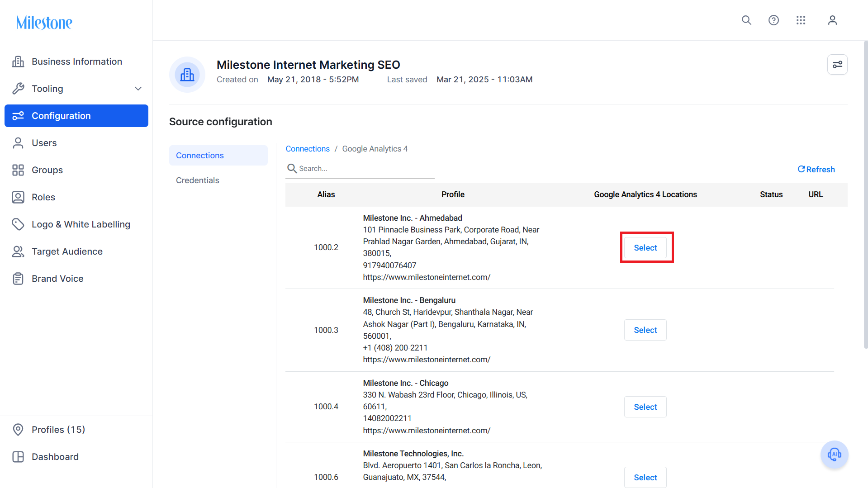
Task: Click Google Analytics 4 breadcrumb text
Action: (375, 149)
